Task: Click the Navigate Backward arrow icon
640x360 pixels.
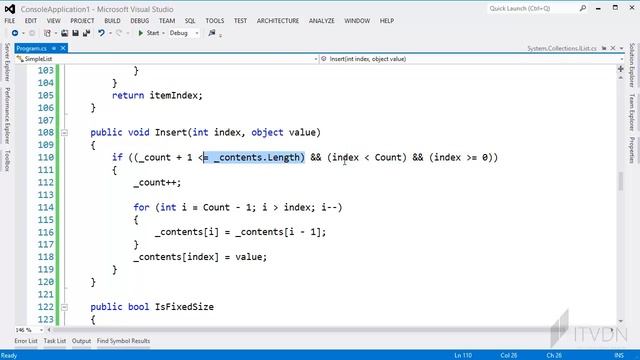Action: pyautogui.click(x=15, y=33)
